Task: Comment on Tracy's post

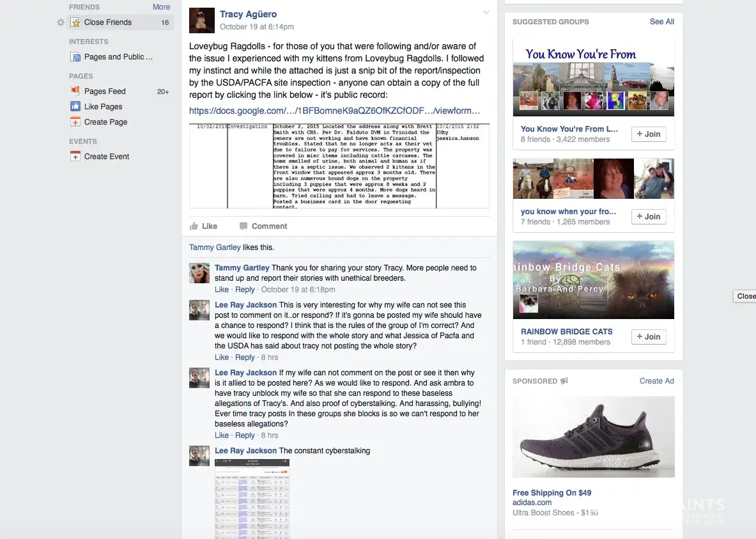Action: pyautogui.click(x=263, y=226)
